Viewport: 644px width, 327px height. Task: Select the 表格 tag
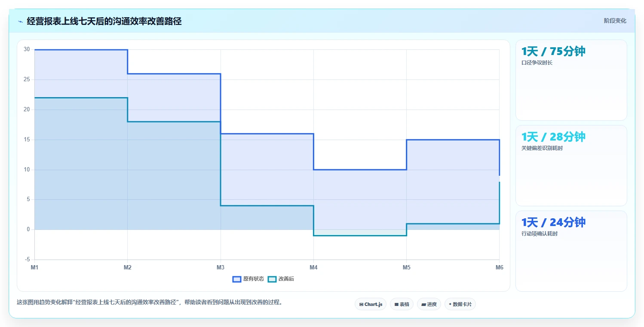[402, 304]
